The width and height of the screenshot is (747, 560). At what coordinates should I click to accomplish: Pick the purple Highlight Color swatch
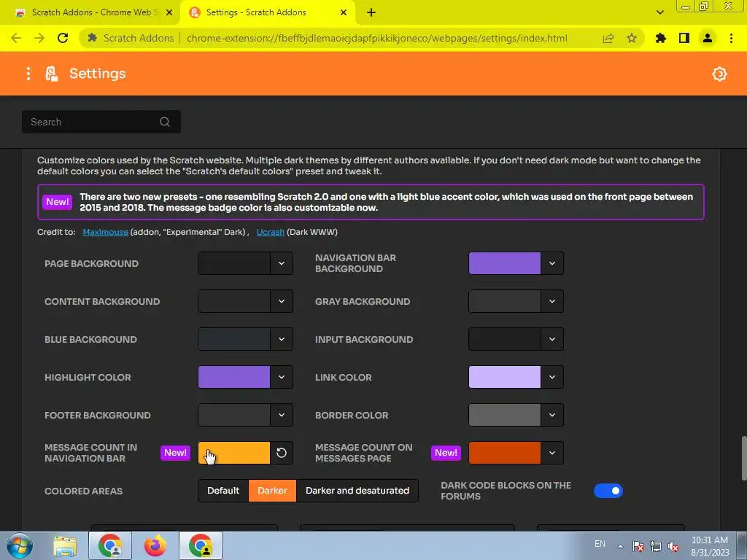point(234,377)
